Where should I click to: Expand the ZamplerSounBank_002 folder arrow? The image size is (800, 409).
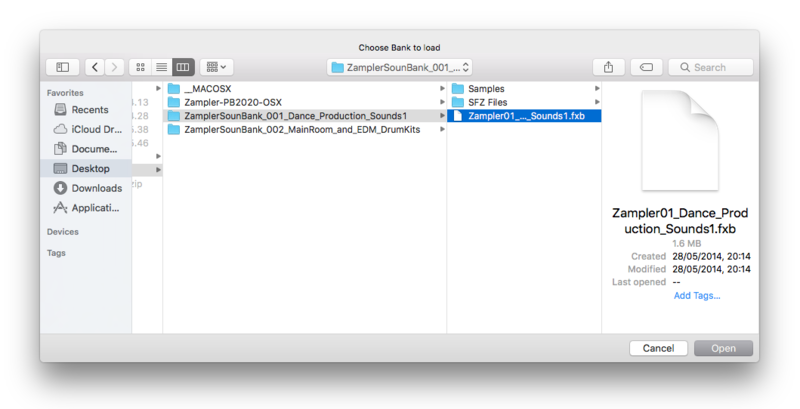pyautogui.click(x=442, y=130)
